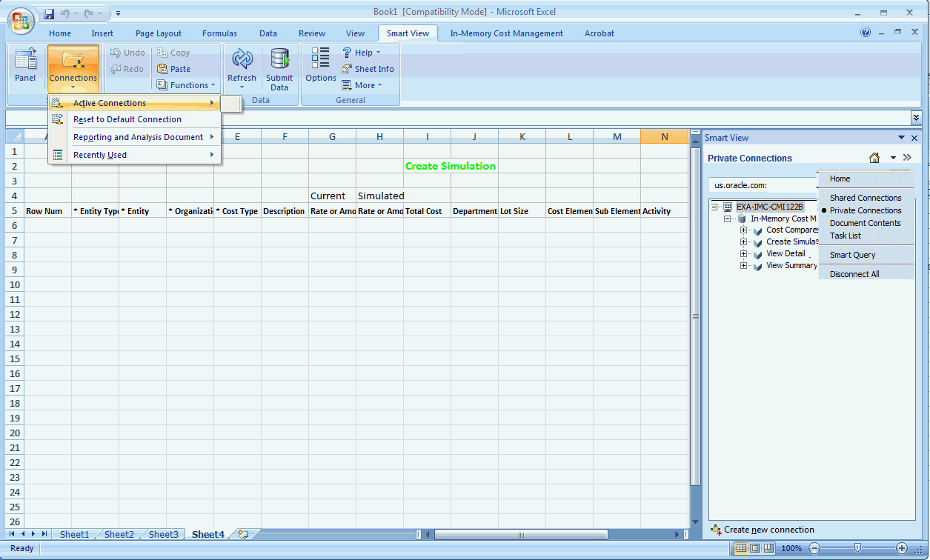Click the Office button orb
Image resolution: width=930 pixels, height=560 pixels.
coord(21,20)
